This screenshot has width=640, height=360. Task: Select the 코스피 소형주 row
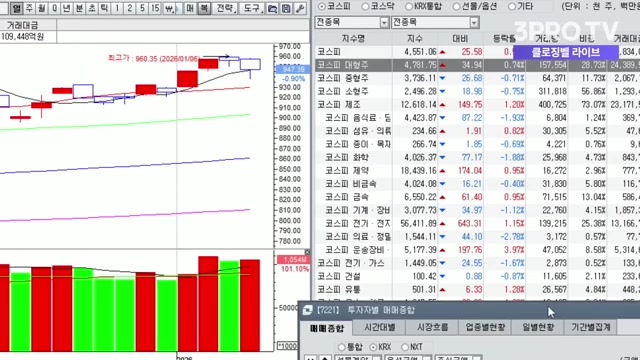click(x=477, y=91)
